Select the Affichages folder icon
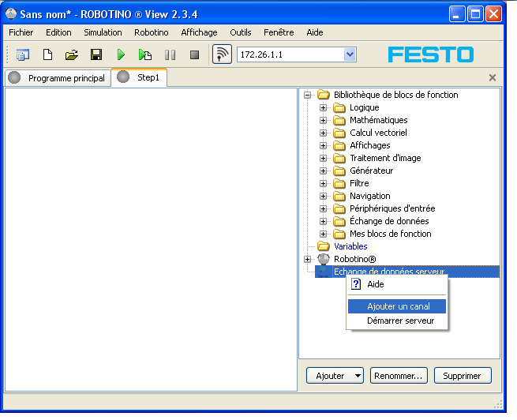This screenshot has width=517, height=420. [x=339, y=145]
